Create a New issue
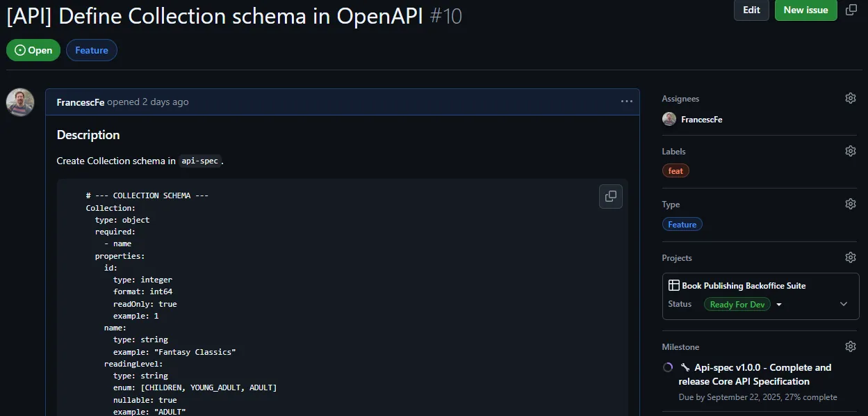Viewport: 868px width, 416px height. click(806, 10)
